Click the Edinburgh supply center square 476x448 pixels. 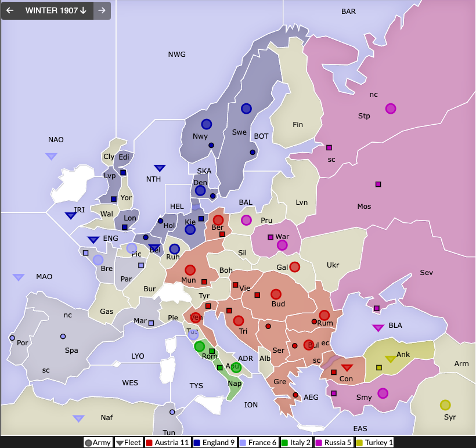[123, 173]
